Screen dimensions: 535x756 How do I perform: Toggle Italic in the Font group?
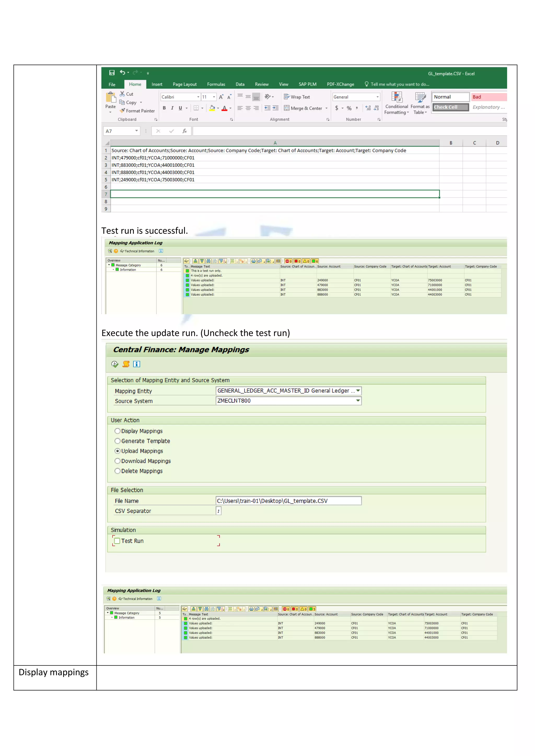tap(172, 108)
